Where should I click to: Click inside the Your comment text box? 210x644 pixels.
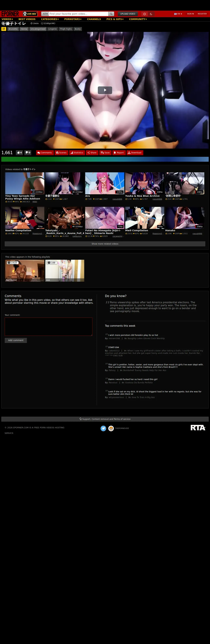pos(48,327)
